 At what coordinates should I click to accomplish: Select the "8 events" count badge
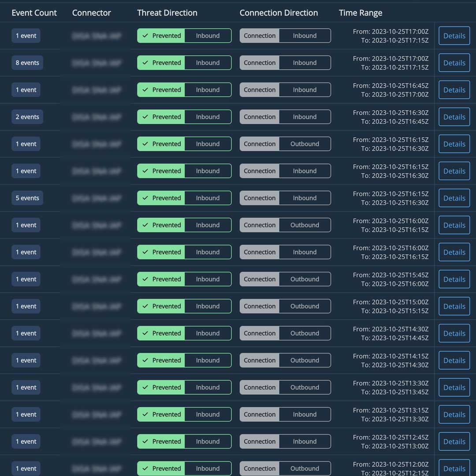(27, 63)
